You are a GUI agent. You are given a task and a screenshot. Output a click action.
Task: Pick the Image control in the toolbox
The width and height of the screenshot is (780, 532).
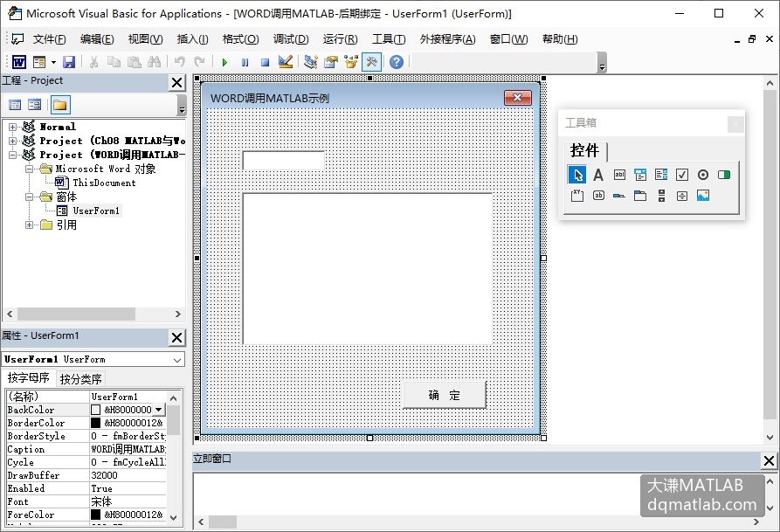(703, 196)
